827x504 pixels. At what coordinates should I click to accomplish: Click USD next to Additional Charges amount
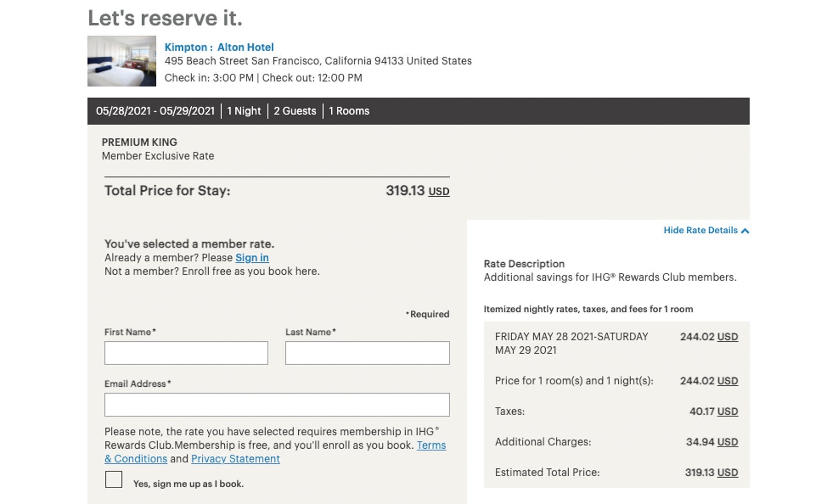727,442
